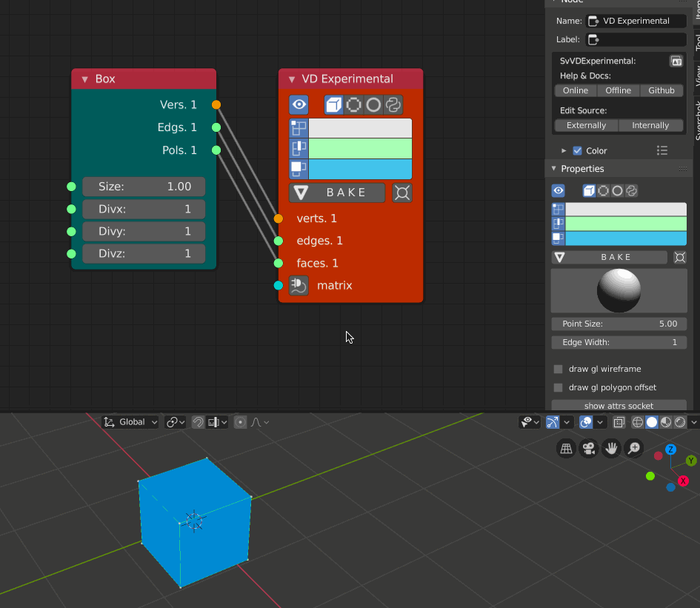Image resolution: width=700 pixels, height=608 pixels.
Task: Click the orange Vers output socket
Action: 216,105
